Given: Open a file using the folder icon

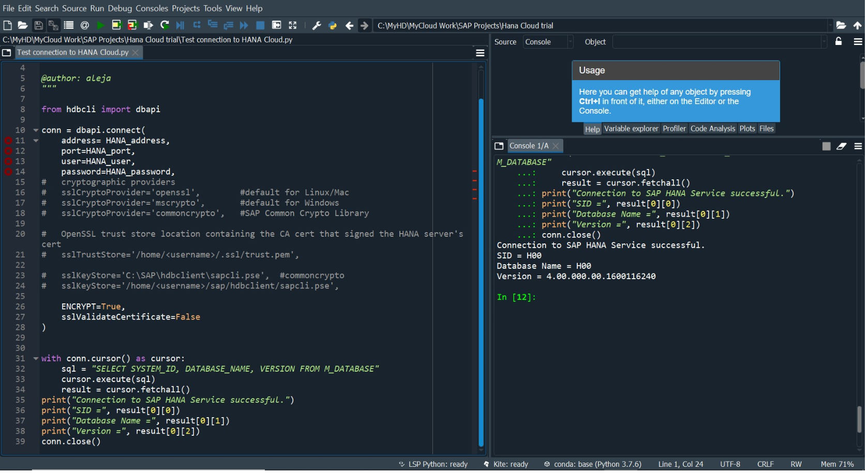Looking at the screenshot, I should pos(23,25).
